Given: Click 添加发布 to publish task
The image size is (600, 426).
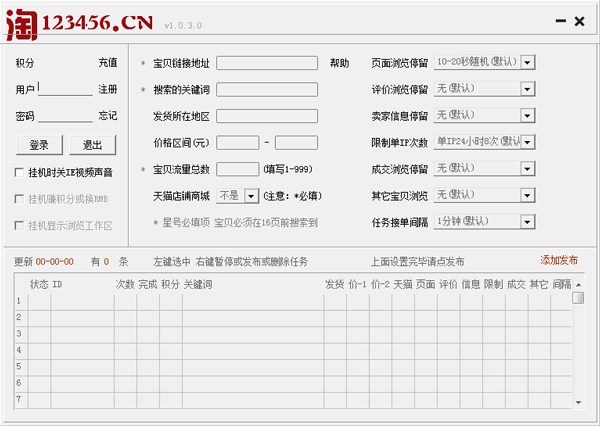Looking at the screenshot, I should click(559, 260).
